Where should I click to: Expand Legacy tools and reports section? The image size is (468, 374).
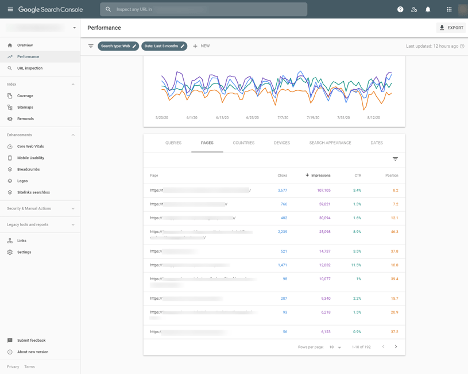point(40,225)
